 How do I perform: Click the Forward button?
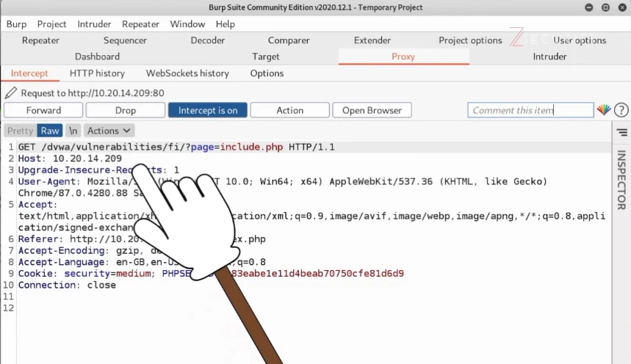pyautogui.click(x=43, y=110)
